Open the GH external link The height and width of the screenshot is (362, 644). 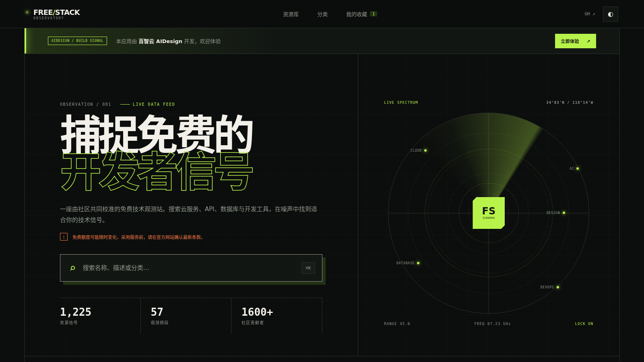[590, 14]
